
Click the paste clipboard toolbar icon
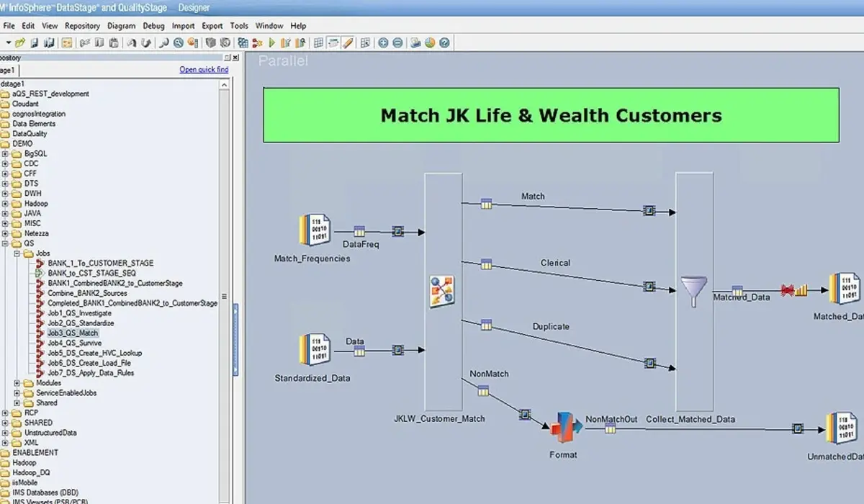(x=113, y=42)
